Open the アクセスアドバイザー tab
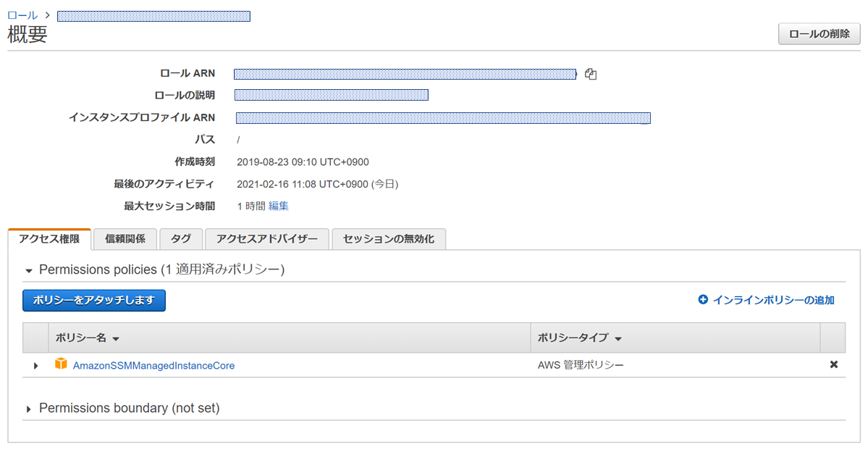 (x=267, y=239)
